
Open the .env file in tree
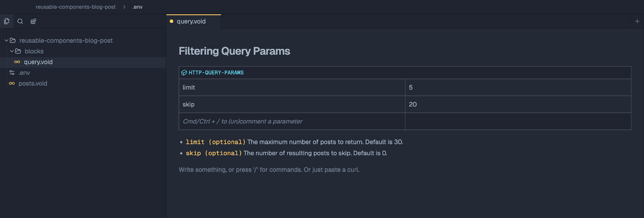click(24, 73)
